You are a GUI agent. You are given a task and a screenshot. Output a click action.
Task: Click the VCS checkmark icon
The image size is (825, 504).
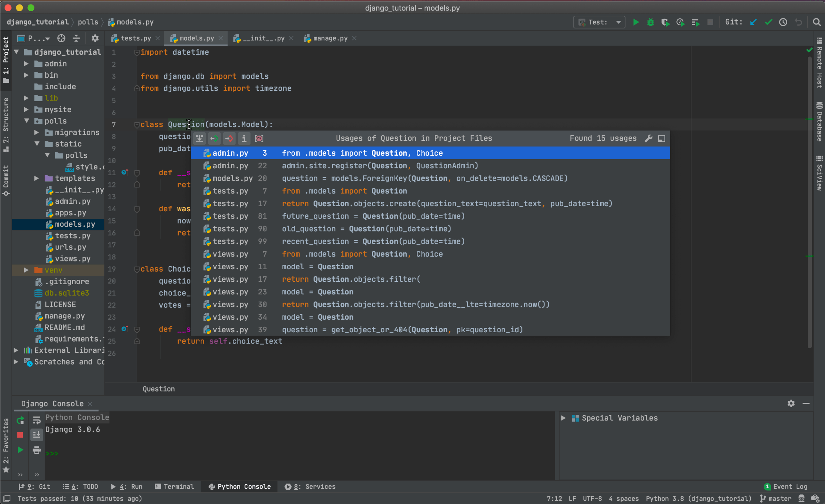click(x=767, y=22)
